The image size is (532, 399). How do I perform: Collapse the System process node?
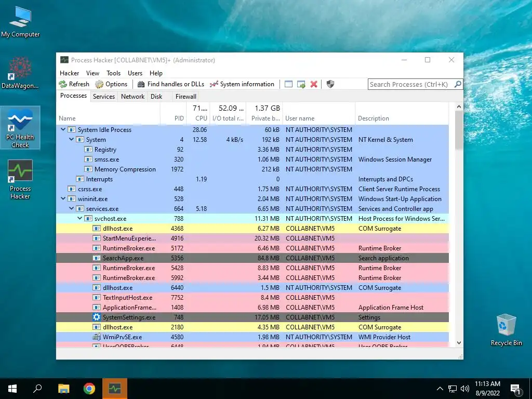71,139
